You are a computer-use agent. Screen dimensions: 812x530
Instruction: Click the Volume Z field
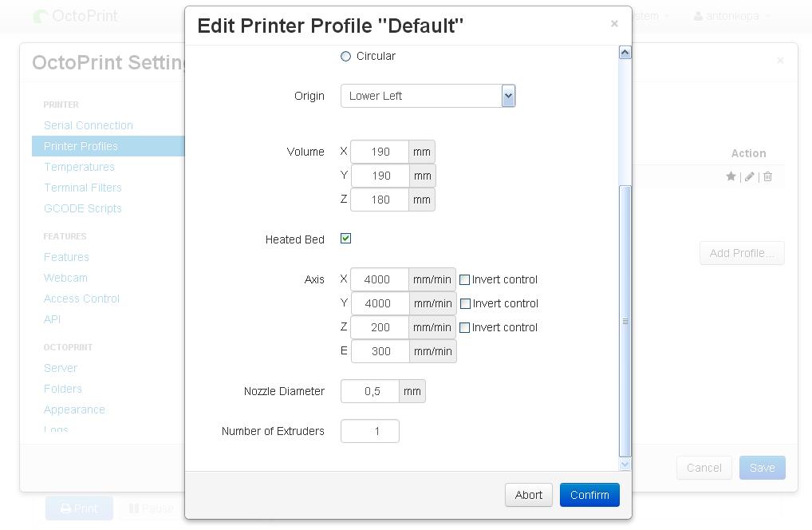pos(380,200)
